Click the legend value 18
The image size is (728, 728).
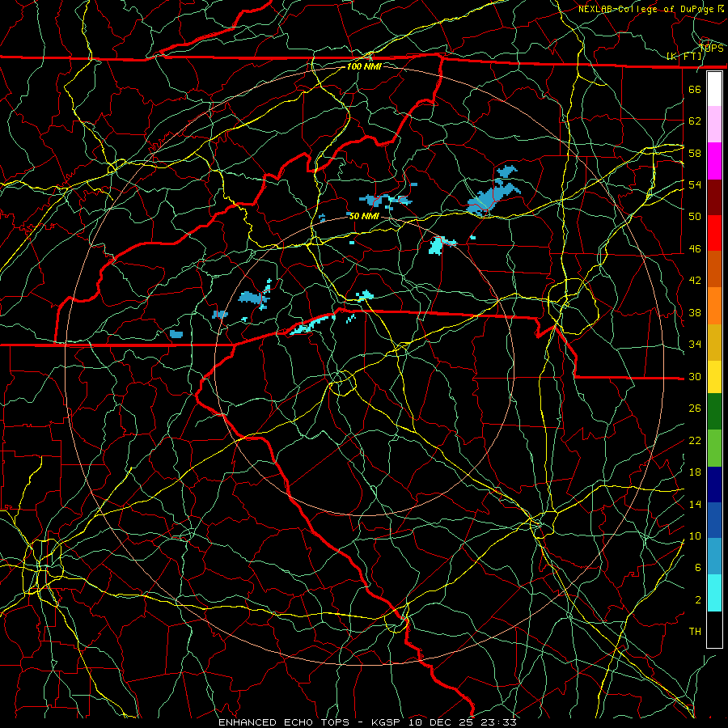(x=695, y=472)
